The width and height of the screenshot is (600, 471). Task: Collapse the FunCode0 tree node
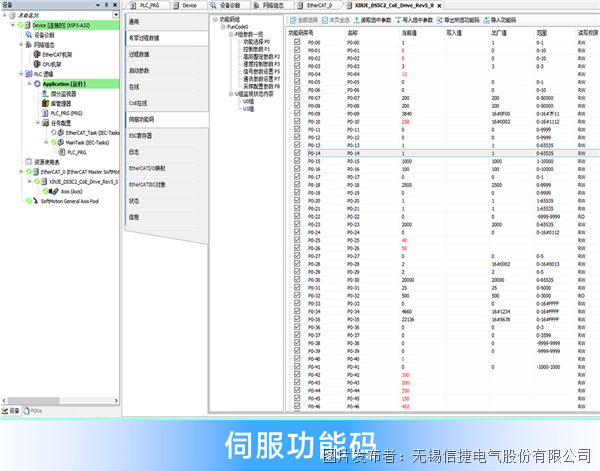coord(223,27)
